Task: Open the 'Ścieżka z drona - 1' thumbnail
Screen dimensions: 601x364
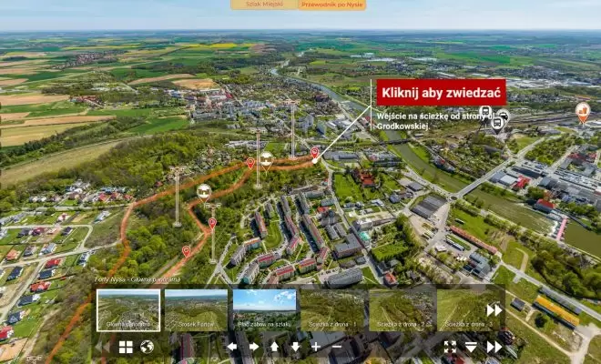Action: pos(332,310)
